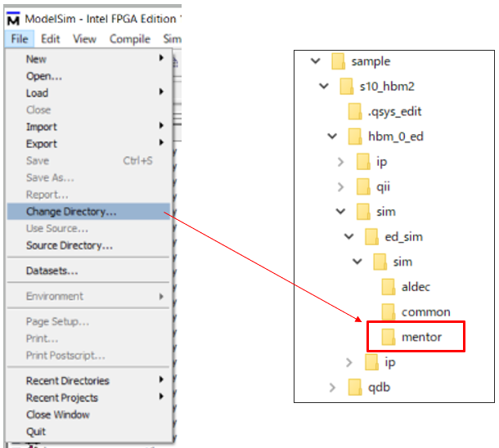
Task: Choose Change Directory... from File menu
Action: click(71, 212)
